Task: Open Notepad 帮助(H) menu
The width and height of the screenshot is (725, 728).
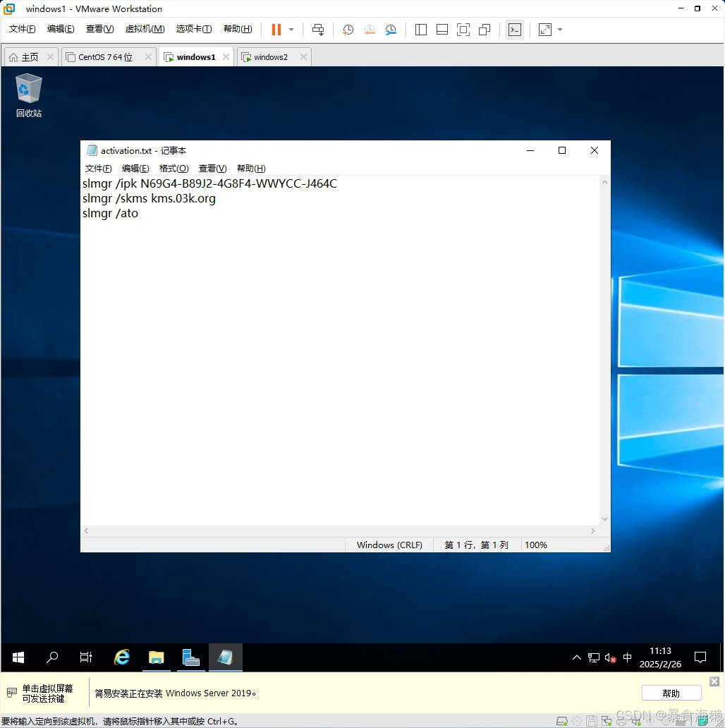Action: 251,169
